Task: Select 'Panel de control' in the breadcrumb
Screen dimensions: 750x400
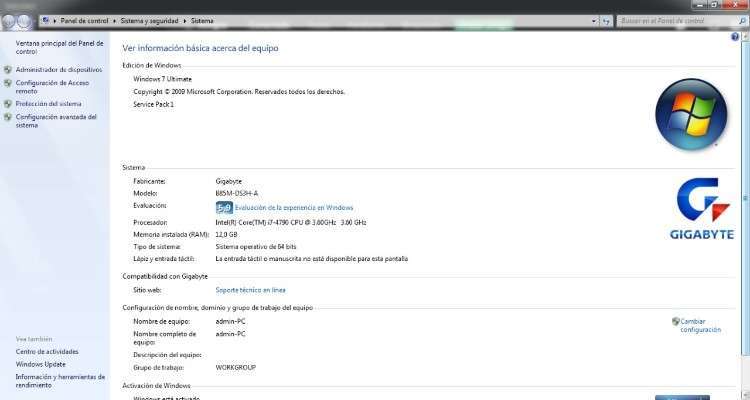Action: [x=86, y=20]
